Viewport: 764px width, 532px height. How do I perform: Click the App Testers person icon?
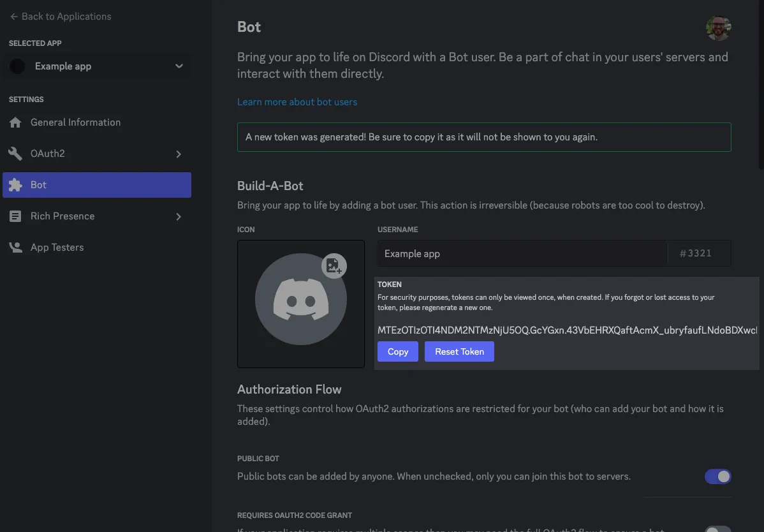click(16, 248)
